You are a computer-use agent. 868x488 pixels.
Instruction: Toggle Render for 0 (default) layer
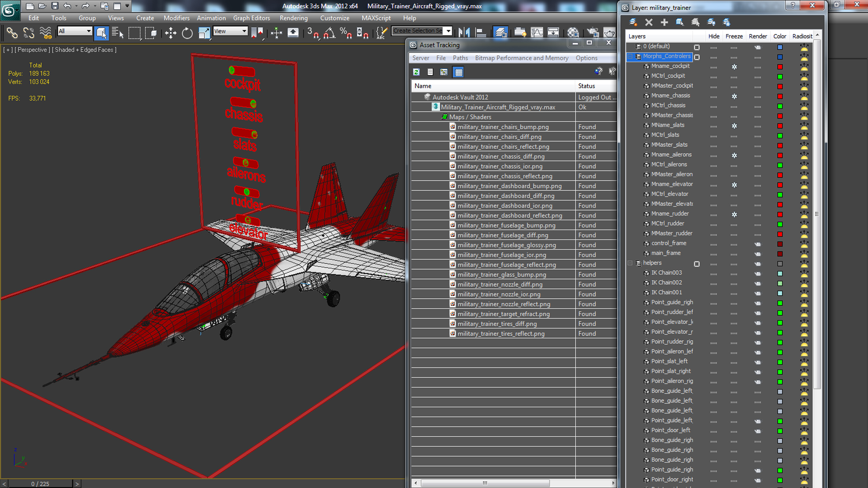[758, 47]
